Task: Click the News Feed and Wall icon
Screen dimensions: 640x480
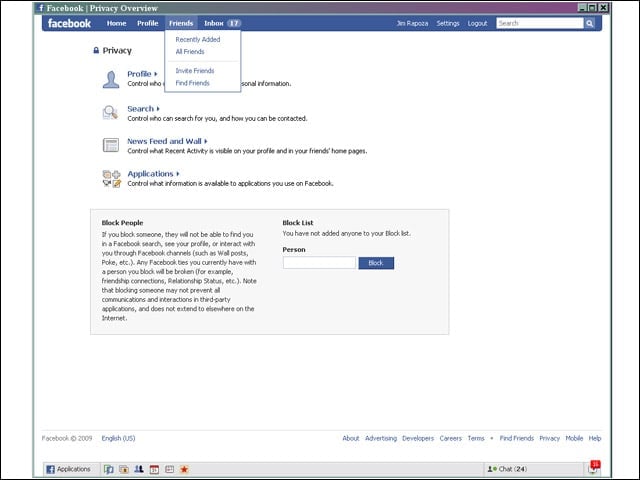Action: pos(111,145)
